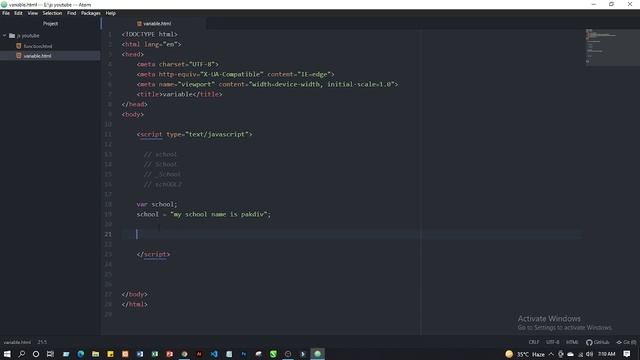This screenshot has width=640, height=360.
Task: Open the GitHub panel from status bar
Action: coord(598,342)
